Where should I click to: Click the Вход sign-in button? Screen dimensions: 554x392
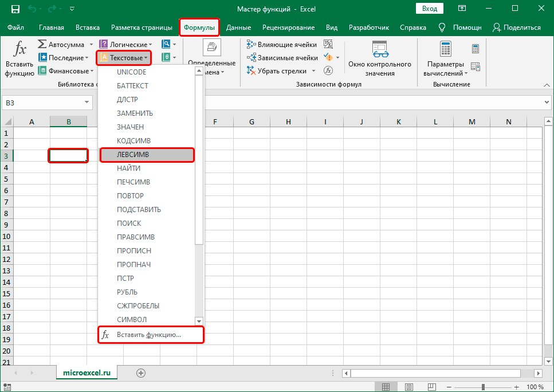click(x=430, y=9)
